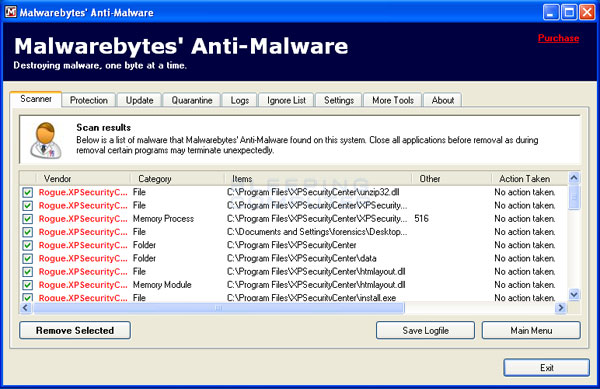This screenshot has width=600, height=389.
Task: Click the Save Logfile button
Action: [x=426, y=330]
